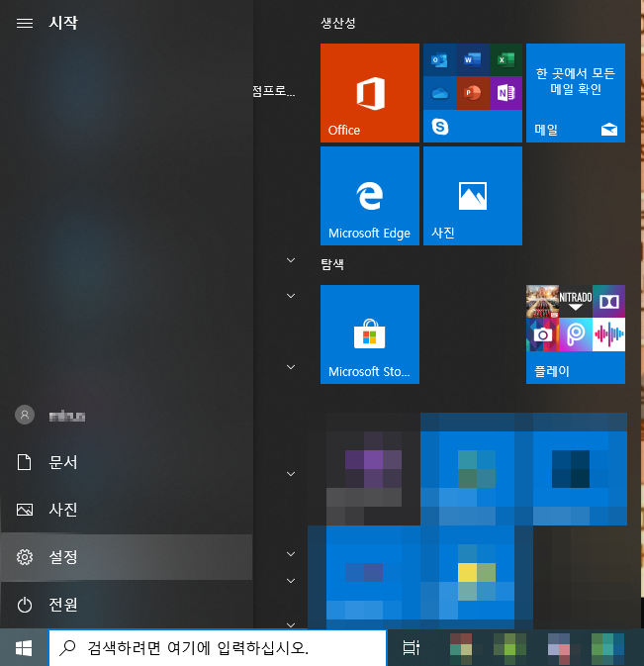This screenshot has width=644, height=666.
Task: Launch PowerPoint from the Office apps tile
Action: pos(473,93)
